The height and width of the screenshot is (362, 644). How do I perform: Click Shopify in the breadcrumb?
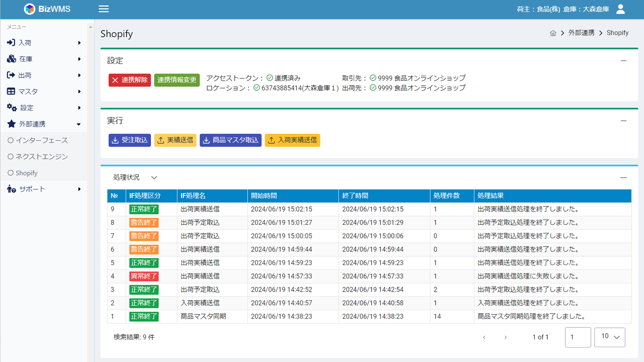(617, 33)
